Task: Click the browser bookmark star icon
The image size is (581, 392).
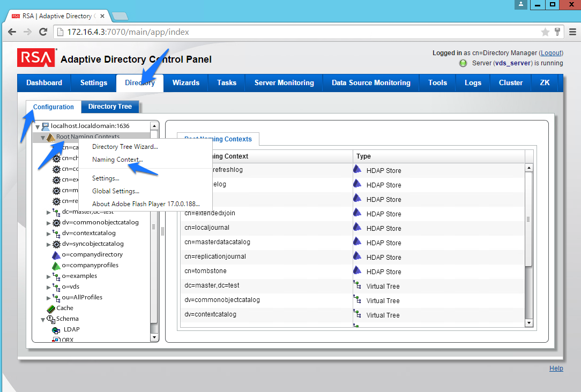Action: [545, 32]
